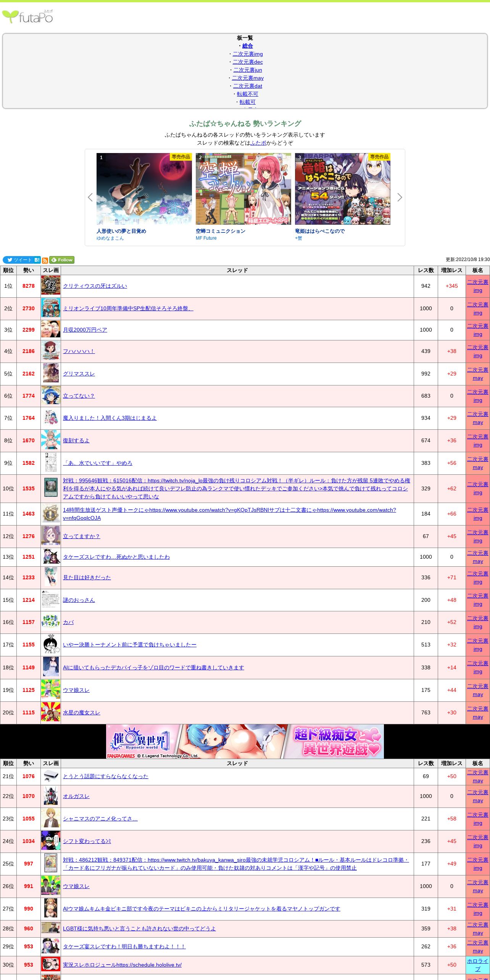The height and width of the screenshot is (980, 490).
Task: Open thread タケーズスレですわ…死ぬかと思いましたわ
Action: tap(116, 557)
